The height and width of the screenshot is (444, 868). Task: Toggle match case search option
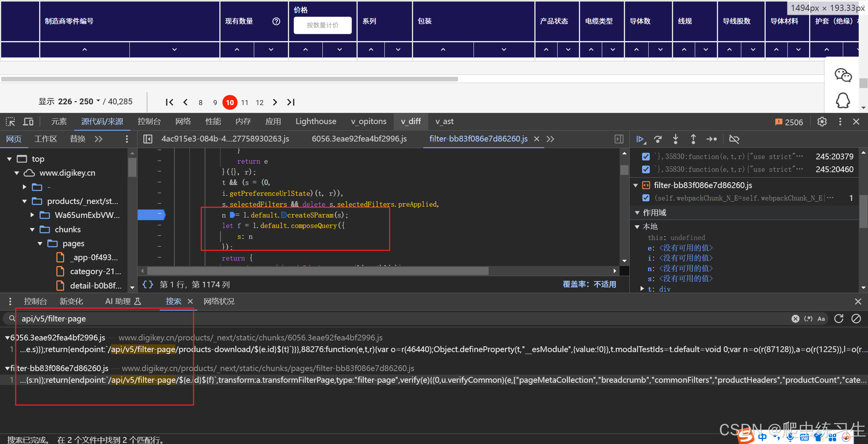[x=821, y=319]
